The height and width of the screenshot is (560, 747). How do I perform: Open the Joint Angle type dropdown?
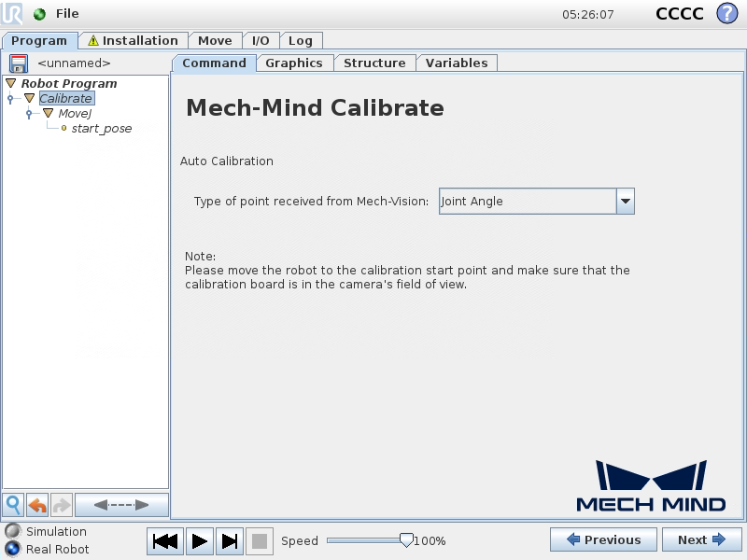625,201
